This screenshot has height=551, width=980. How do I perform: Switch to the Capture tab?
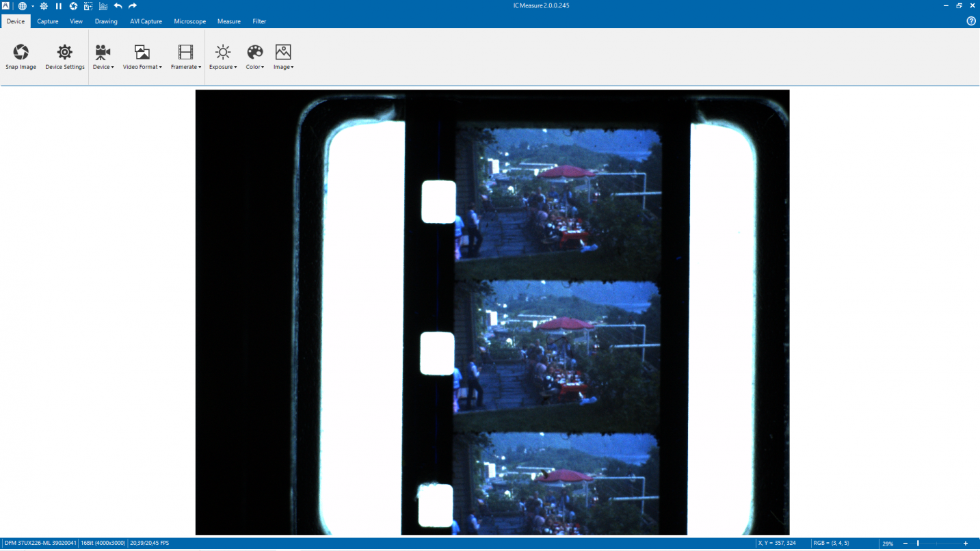(x=48, y=21)
